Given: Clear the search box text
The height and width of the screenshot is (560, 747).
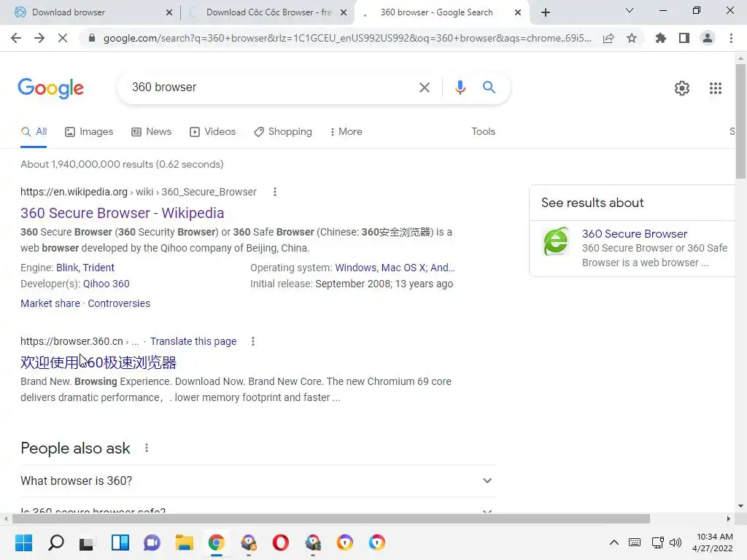Looking at the screenshot, I should [424, 87].
